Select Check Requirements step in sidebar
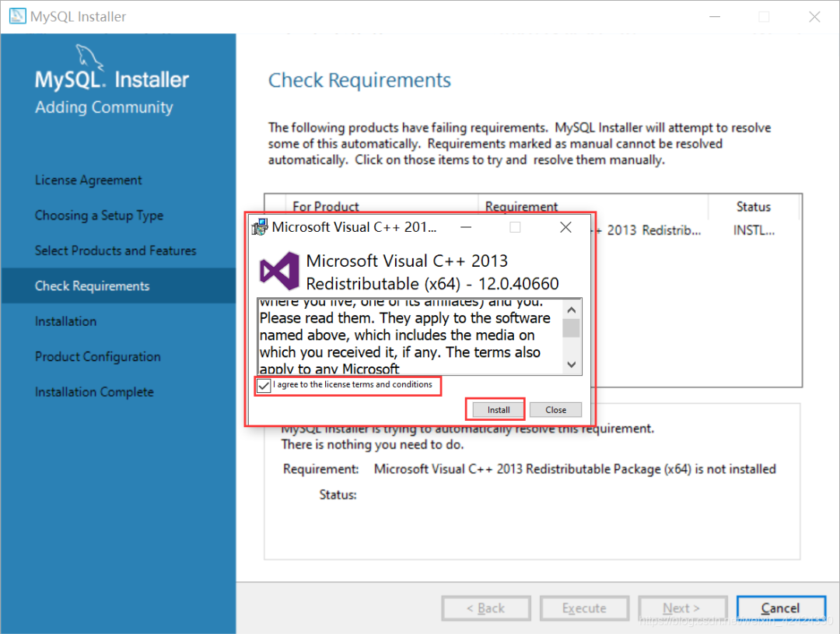The image size is (840, 634). pos(118,285)
